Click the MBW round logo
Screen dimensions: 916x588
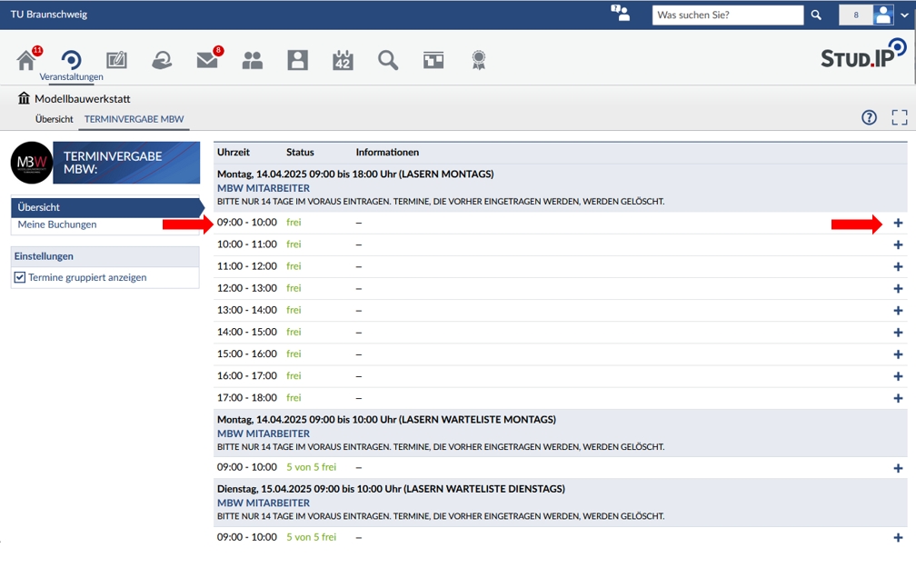pos(32,163)
